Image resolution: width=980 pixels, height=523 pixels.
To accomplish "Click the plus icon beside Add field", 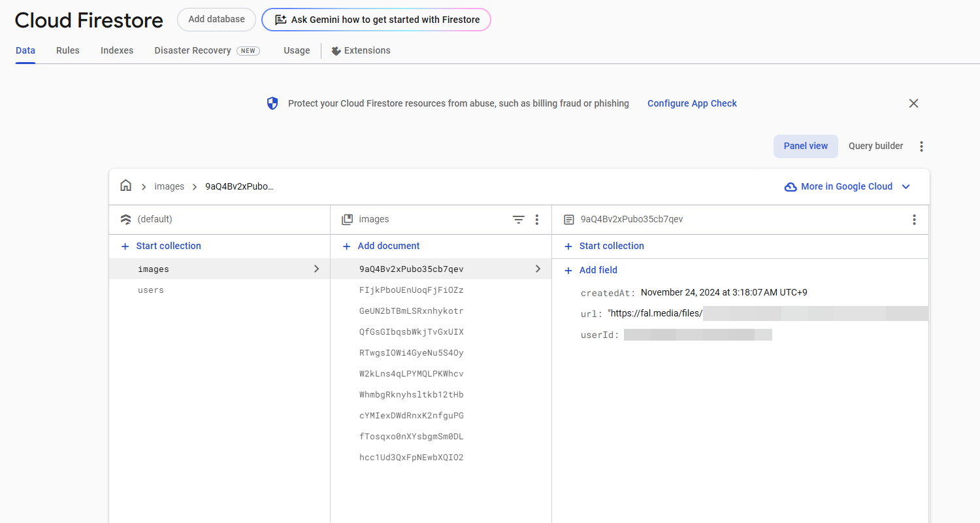I will click(x=568, y=270).
